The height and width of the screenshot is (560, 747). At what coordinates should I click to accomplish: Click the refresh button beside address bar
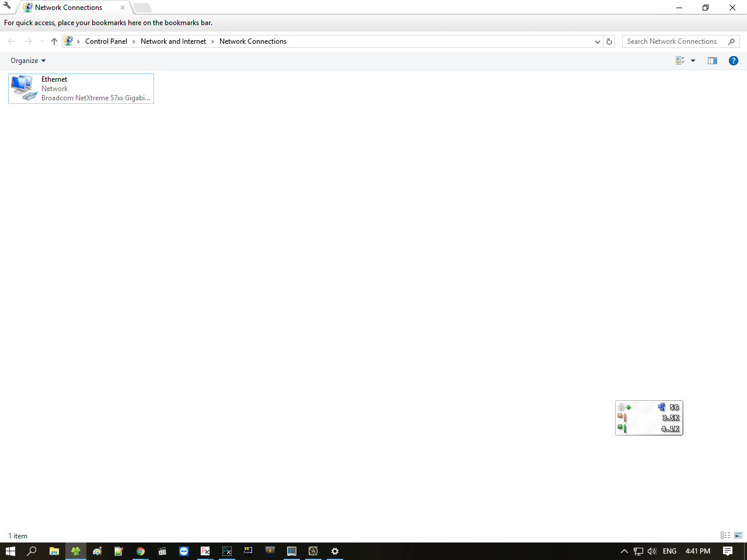(609, 41)
